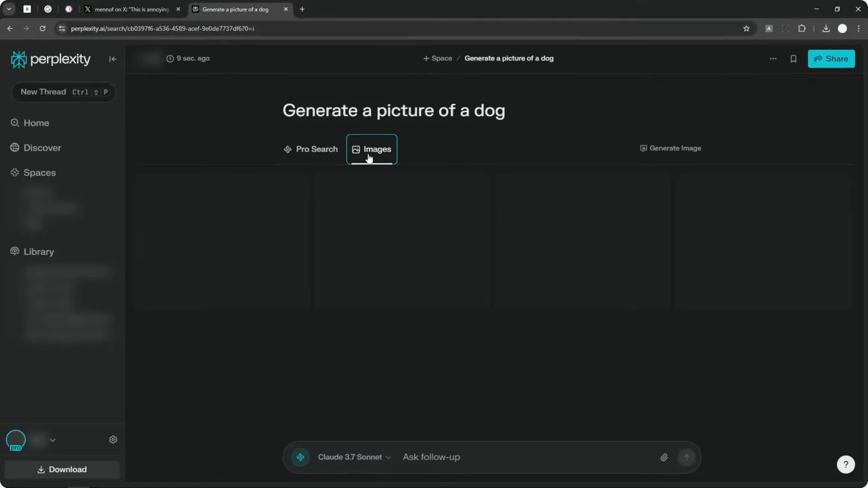This screenshot has width=868, height=488.
Task: Open settings via the gear icon
Action: click(113, 439)
